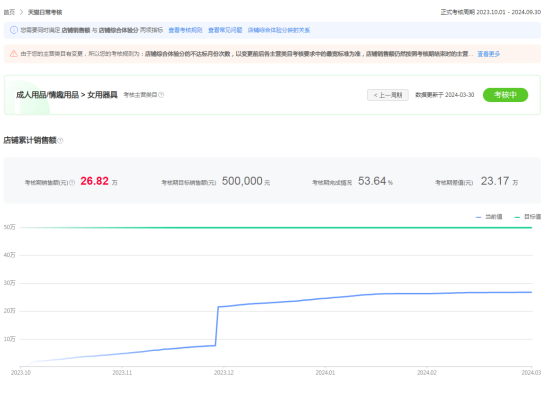The image size is (550, 394).
Task: Expand the warning with 查看更多
Action: (489, 54)
